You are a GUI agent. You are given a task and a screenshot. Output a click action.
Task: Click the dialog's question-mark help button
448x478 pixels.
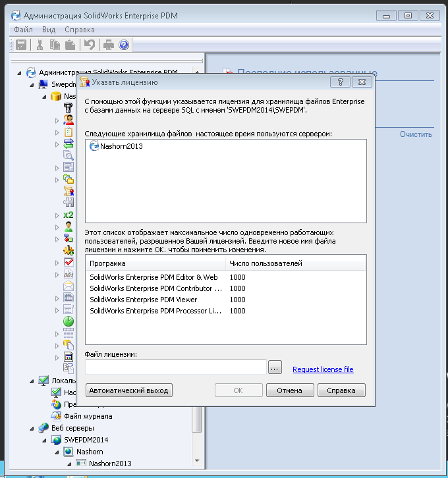click(x=340, y=82)
